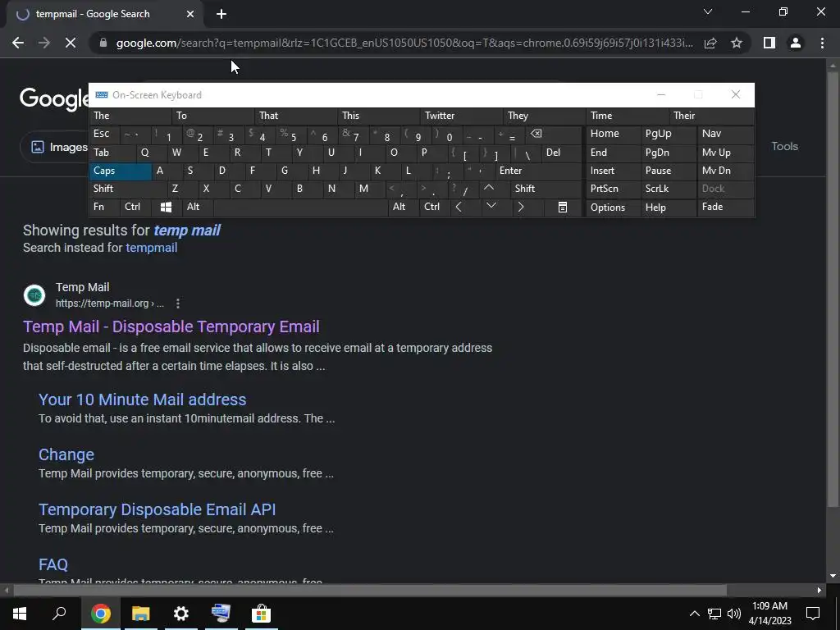Open Windows Start menu
Image resolution: width=840 pixels, height=630 pixels.
(x=20, y=614)
